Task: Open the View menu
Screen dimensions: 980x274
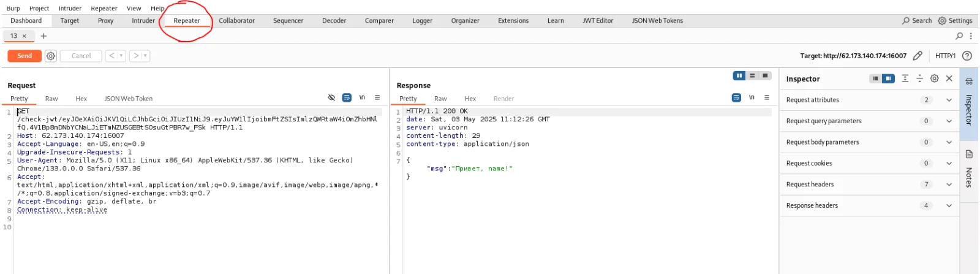Action: [x=134, y=9]
